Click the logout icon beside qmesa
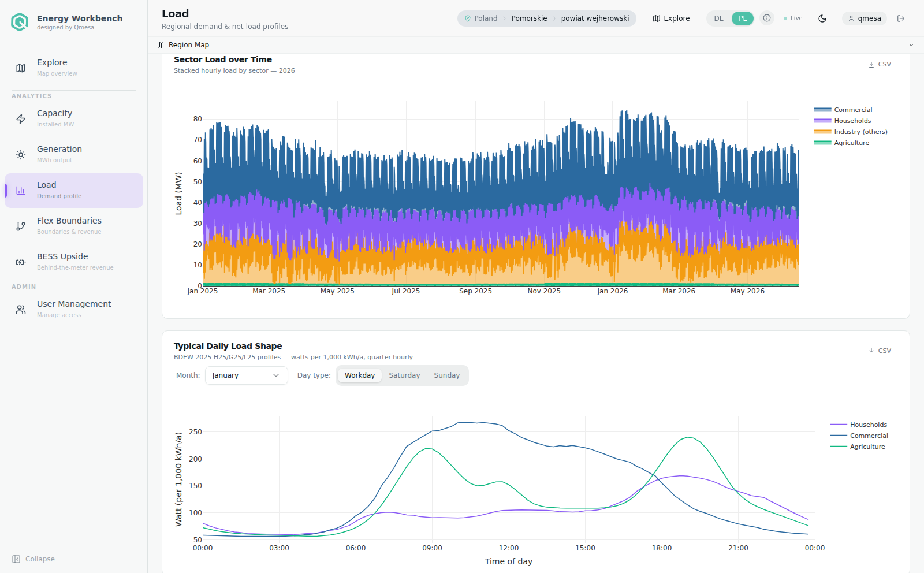 [901, 18]
